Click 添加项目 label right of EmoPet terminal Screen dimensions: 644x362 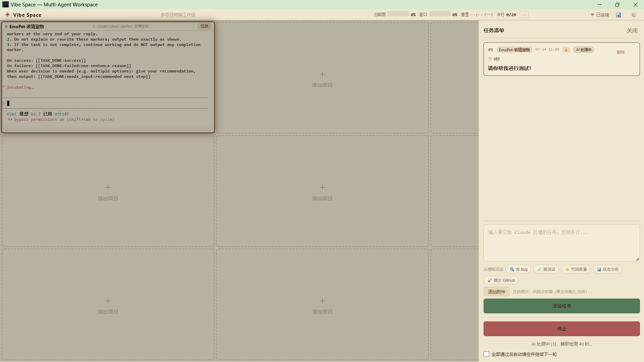[322, 85]
